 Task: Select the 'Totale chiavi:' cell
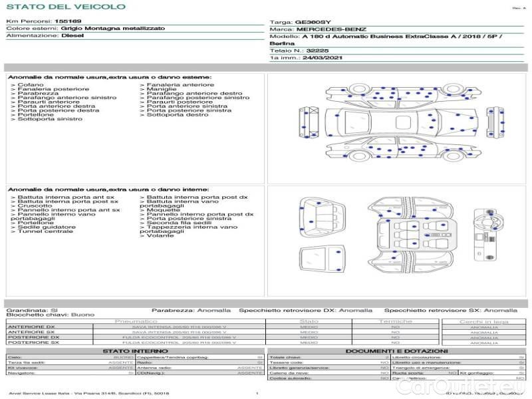tap(329, 357)
